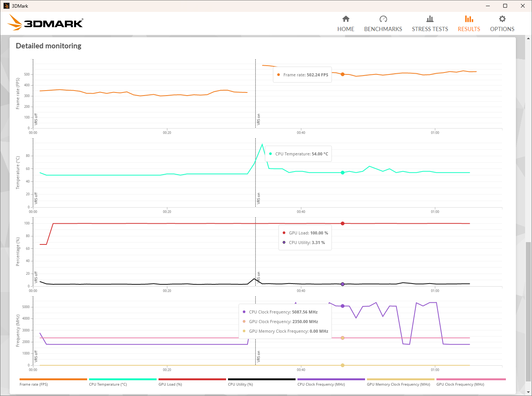Toggle Frame rate (FPS) legend series
Image resolution: width=532 pixels, height=396 pixels.
click(x=34, y=384)
